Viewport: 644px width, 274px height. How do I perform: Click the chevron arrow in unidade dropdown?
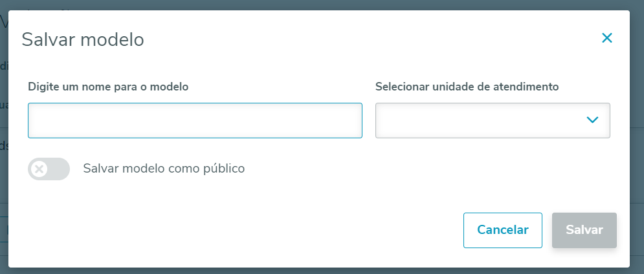click(x=592, y=120)
